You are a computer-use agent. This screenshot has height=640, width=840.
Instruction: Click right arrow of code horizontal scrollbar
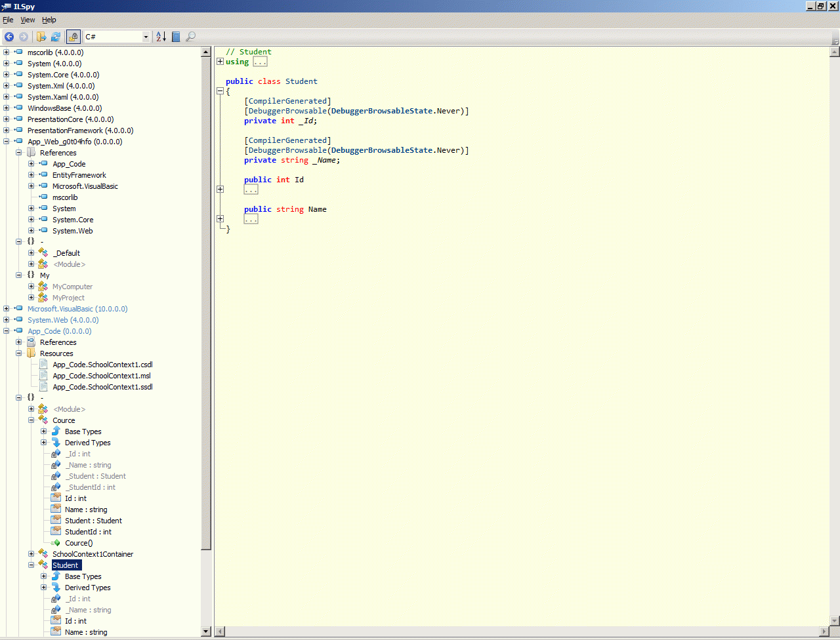[824, 631]
